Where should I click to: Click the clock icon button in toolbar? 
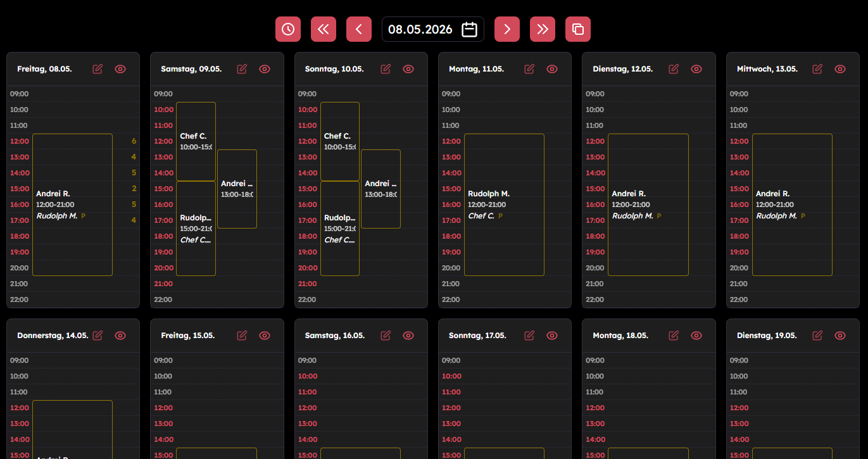tap(288, 29)
